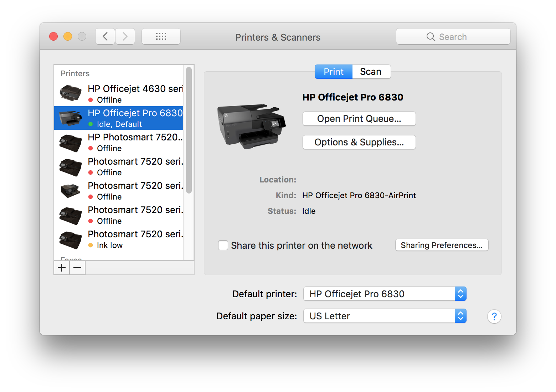Screen dimensions: 556x392
Task: Click the 'Printers & Scanners' window title
Action: (278, 37)
